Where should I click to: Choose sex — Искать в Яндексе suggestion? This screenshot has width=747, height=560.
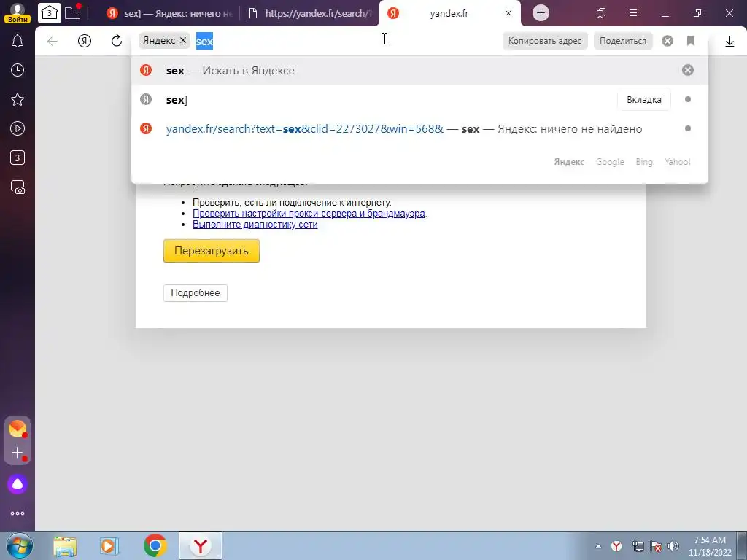coord(419,71)
